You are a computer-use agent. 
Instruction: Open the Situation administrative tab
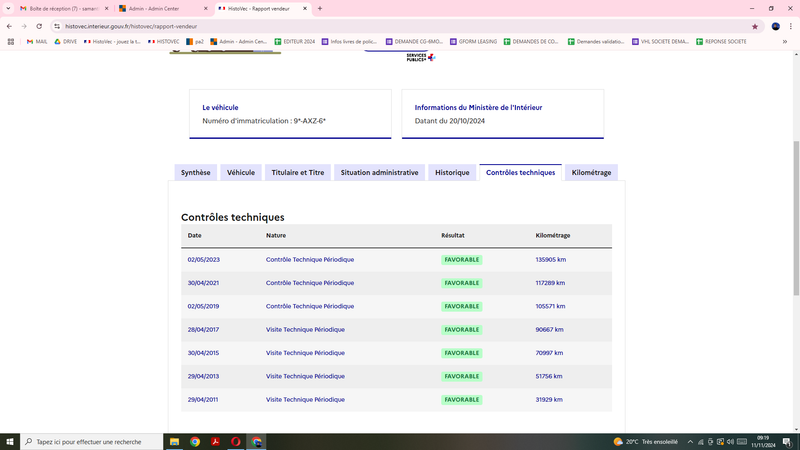pos(379,172)
